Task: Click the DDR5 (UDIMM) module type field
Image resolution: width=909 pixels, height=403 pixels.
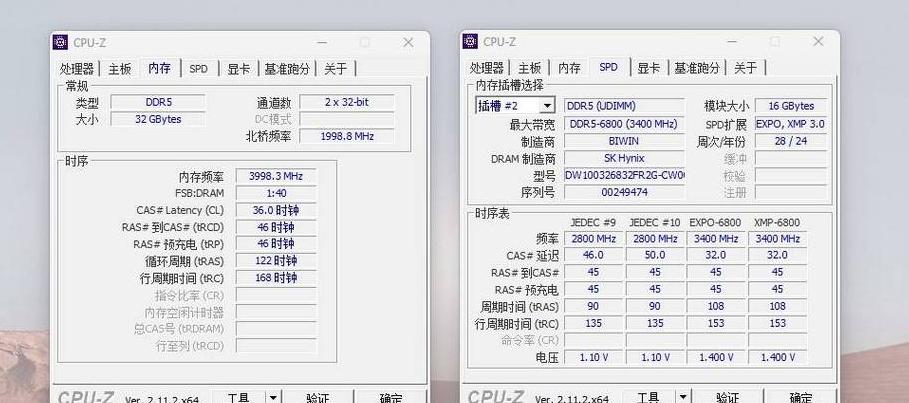Action: click(624, 106)
